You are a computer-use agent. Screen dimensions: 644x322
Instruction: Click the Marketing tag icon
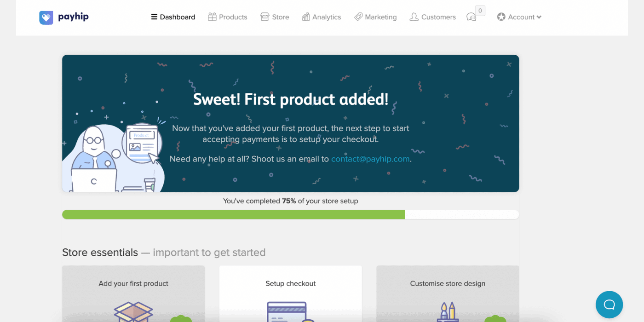(358, 17)
